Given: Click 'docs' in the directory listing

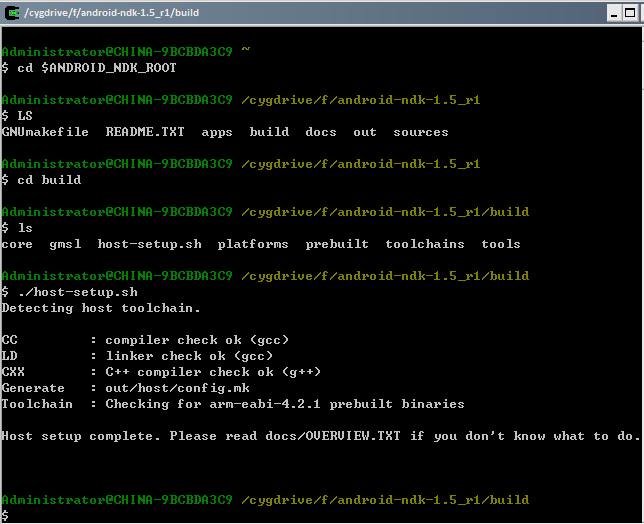Looking at the screenshot, I should pyautogui.click(x=321, y=132).
